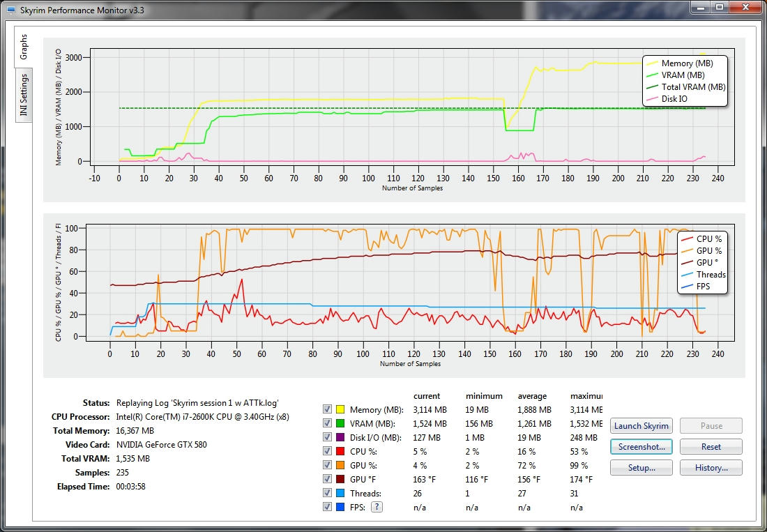The width and height of the screenshot is (767, 532).
Task: Open the Setup... dialog
Action: click(x=641, y=468)
